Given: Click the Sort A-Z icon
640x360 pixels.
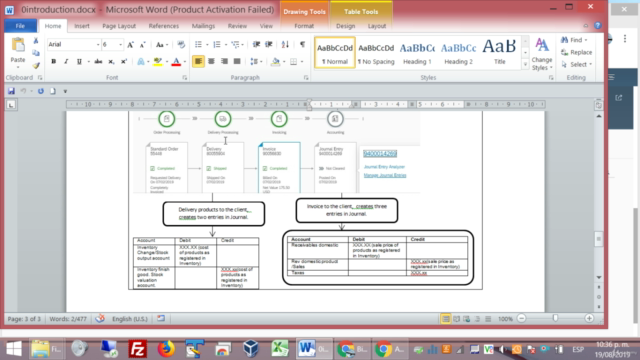Looking at the screenshot, I should (x=285, y=44).
